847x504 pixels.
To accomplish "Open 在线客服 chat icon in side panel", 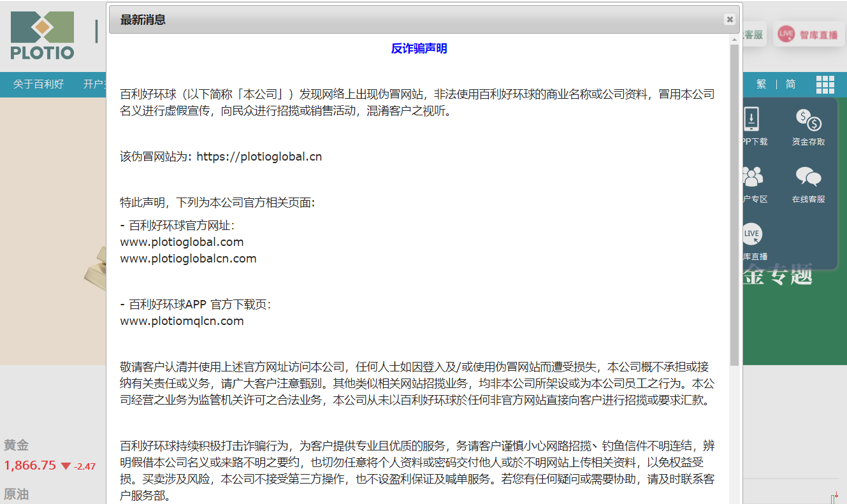I will point(808,185).
